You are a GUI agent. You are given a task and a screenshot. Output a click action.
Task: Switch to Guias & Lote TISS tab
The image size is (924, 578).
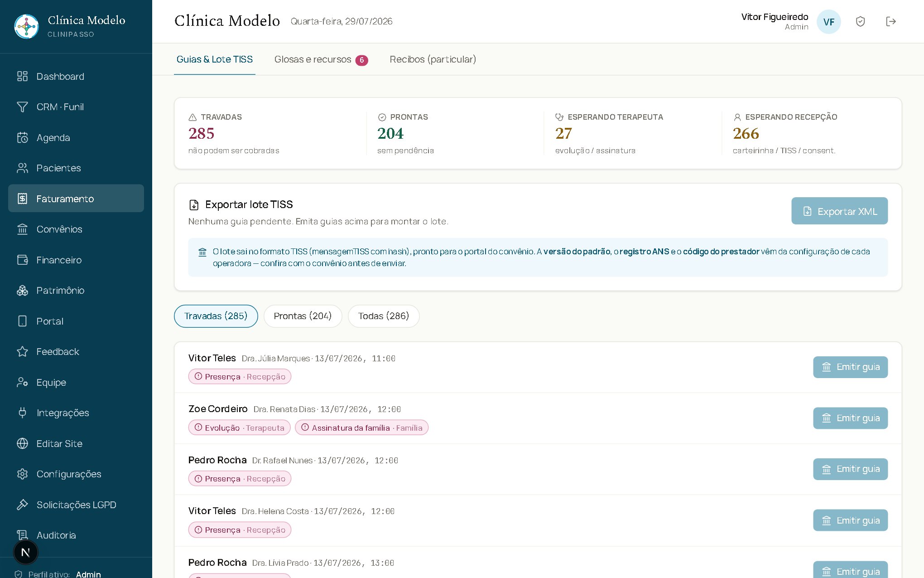[215, 59]
